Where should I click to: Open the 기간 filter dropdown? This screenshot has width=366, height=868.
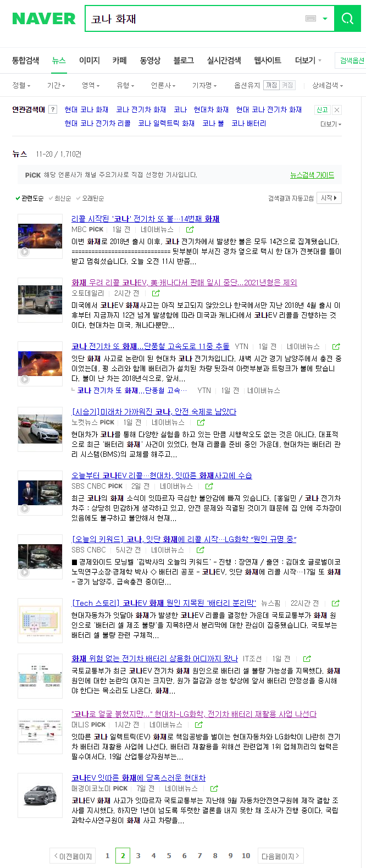click(x=56, y=85)
